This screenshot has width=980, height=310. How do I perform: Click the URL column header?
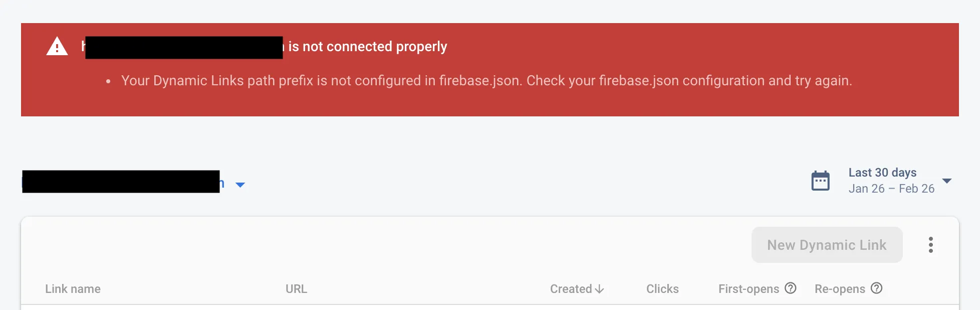point(296,289)
